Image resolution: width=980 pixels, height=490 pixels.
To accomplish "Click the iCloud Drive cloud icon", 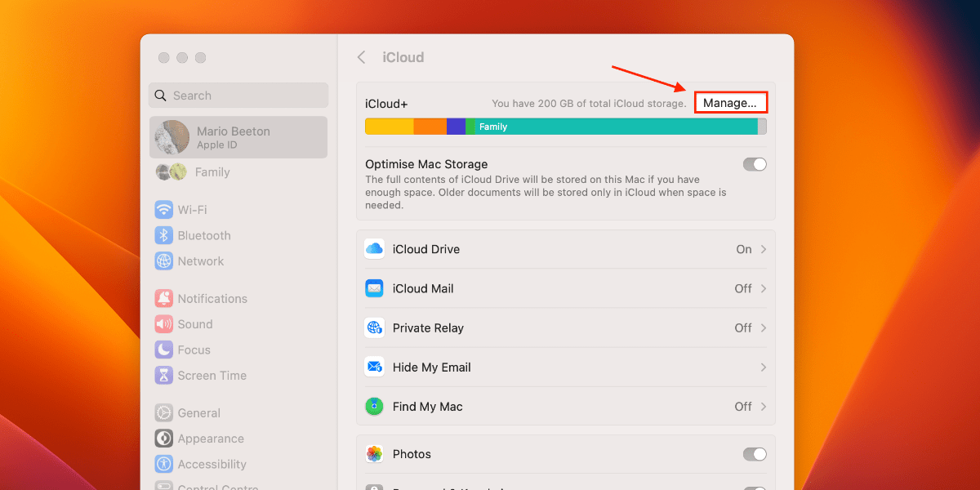I will pos(374,248).
